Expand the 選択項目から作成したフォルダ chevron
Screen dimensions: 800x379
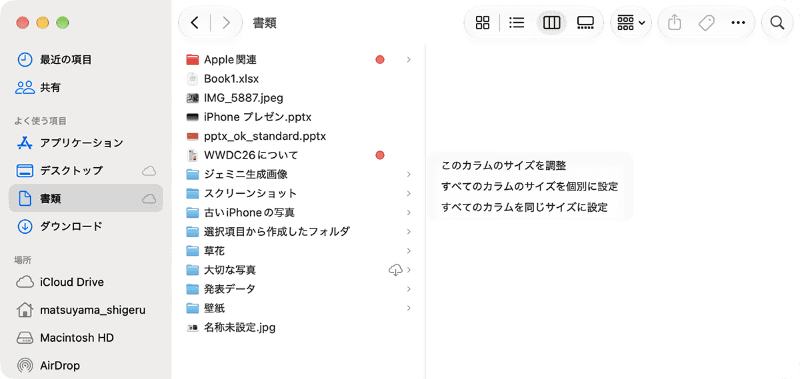coord(409,232)
